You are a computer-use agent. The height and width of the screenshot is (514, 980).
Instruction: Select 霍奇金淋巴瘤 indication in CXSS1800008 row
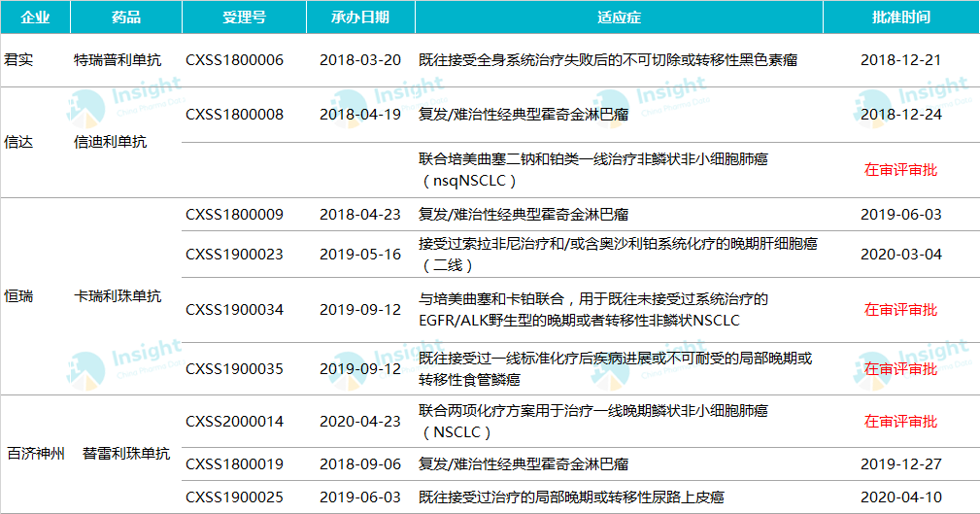(524, 115)
